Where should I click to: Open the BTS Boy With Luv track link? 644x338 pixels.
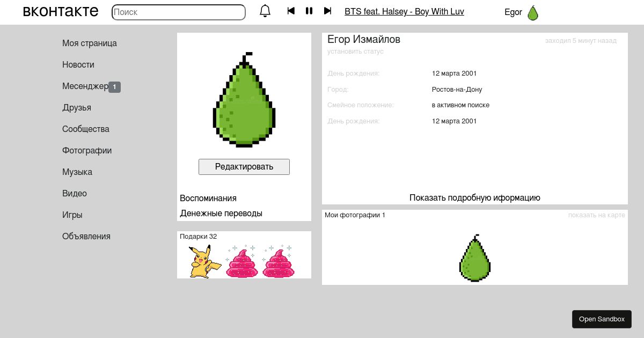(404, 12)
